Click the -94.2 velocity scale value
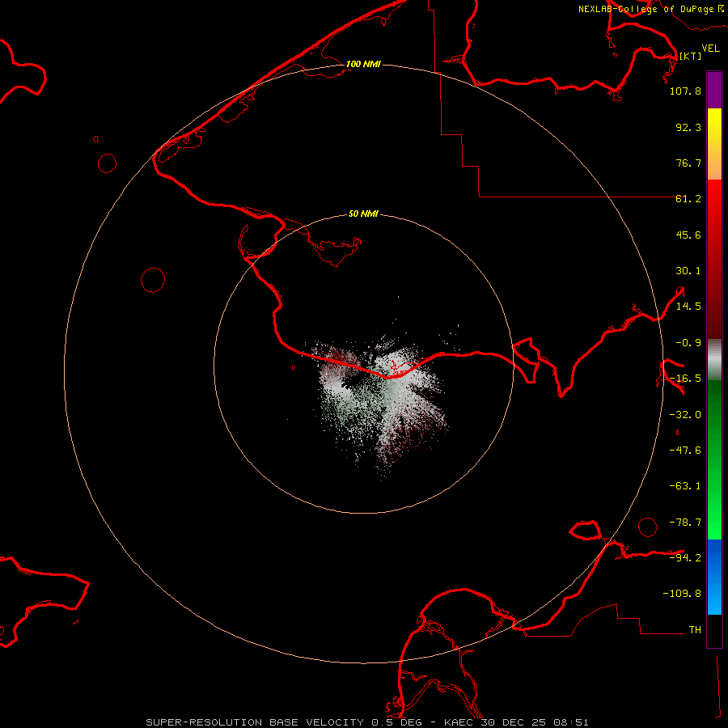Viewport: 728px width, 728px height. (x=685, y=557)
